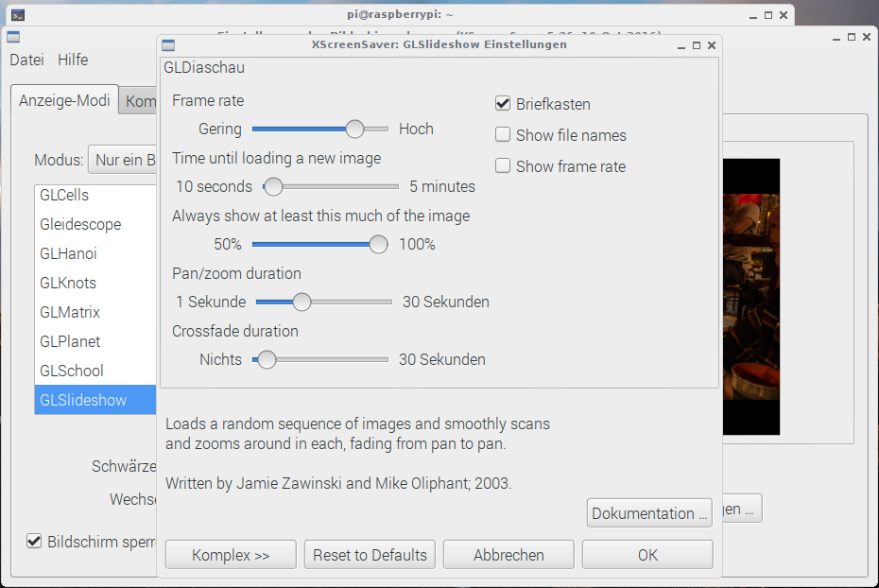Click the Pan/zoom duration slider handle
The height and width of the screenshot is (588, 879).
click(x=302, y=302)
